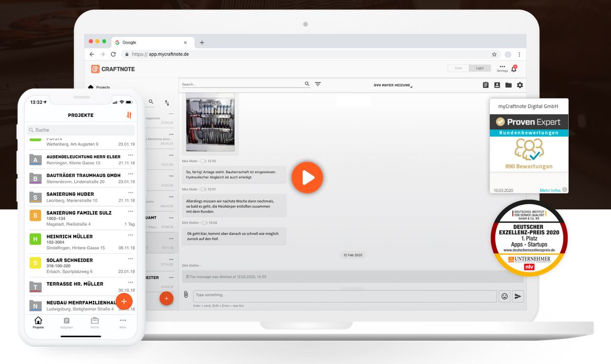Switch to the Archiv tab on phone
The image size is (611, 364).
click(95, 323)
